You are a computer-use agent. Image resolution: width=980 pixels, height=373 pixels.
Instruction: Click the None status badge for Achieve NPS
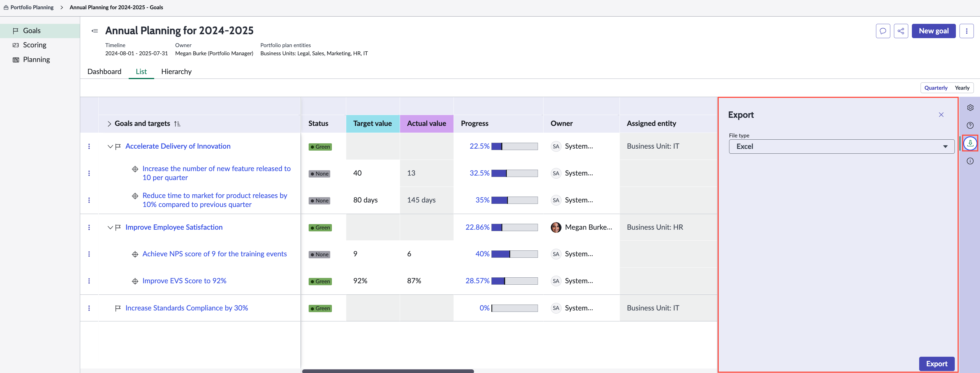319,254
